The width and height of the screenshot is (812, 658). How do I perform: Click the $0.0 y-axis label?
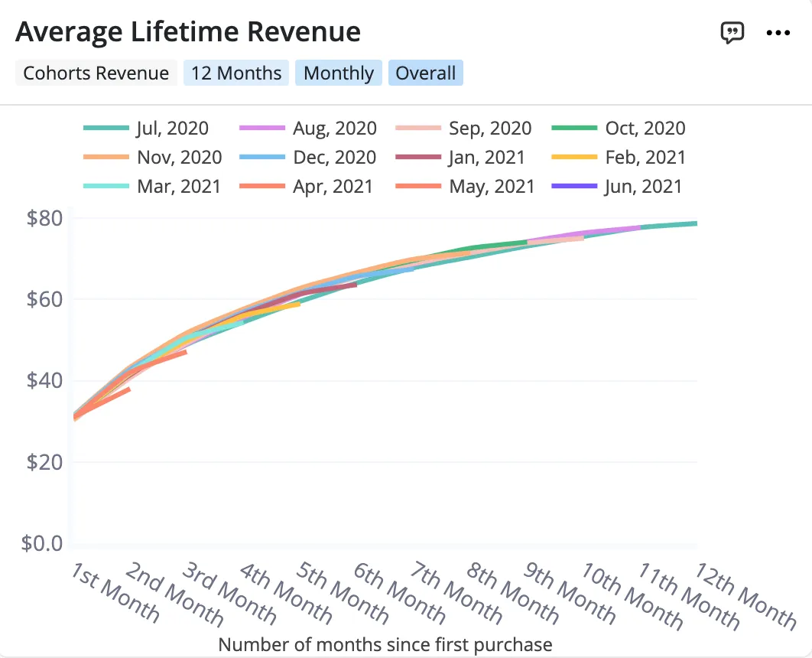pyautogui.click(x=42, y=543)
